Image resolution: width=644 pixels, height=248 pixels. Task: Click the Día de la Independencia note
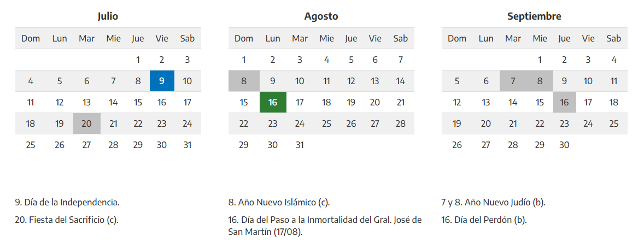coord(67,202)
